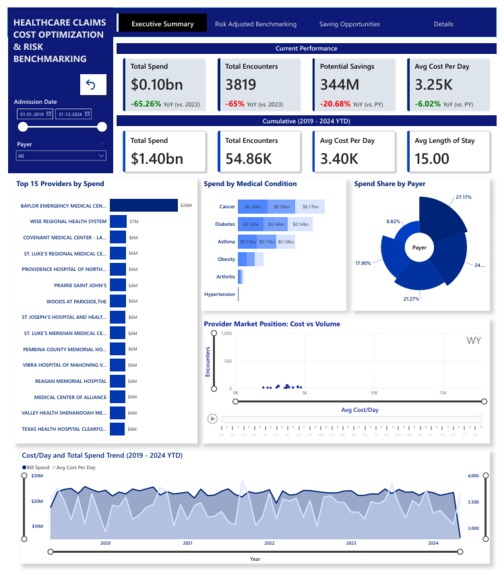Click the Hypertension category label
This screenshot has width=500, height=573.
tap(219, 294)
